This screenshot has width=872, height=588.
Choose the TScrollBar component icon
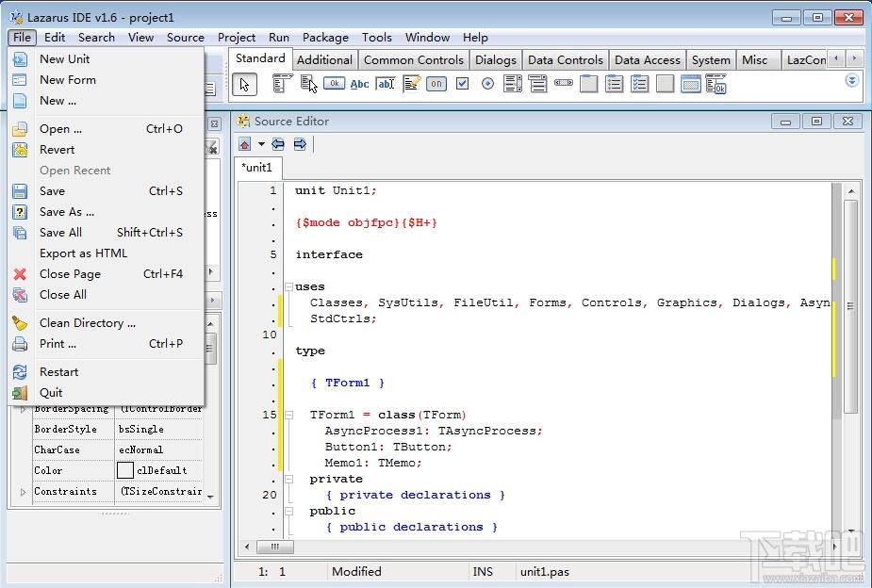[564, 83]
